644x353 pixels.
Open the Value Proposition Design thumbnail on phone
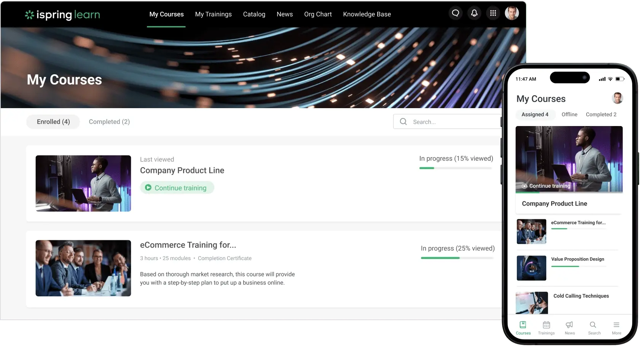[x=531, y=268]
